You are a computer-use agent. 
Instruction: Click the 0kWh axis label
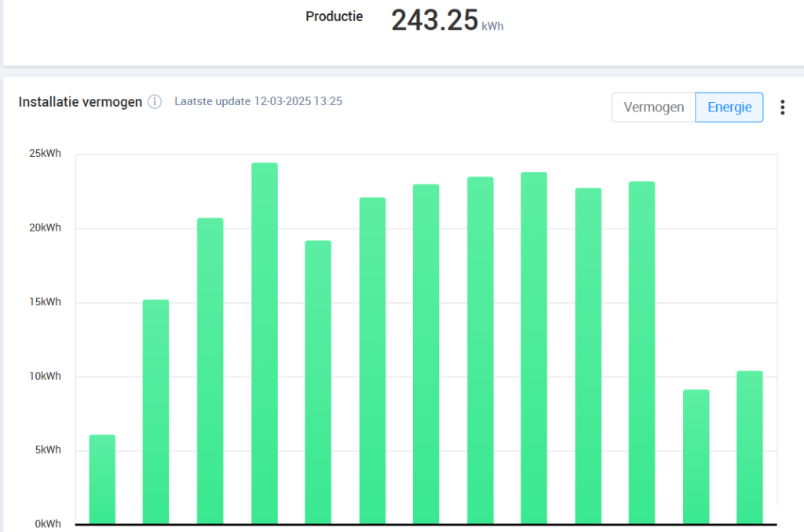48,524
